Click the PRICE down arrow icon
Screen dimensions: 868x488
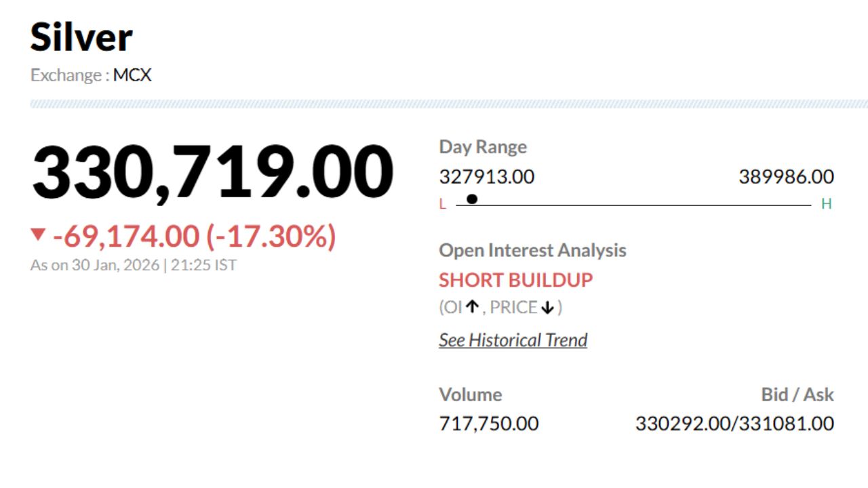tap(547, 308)
